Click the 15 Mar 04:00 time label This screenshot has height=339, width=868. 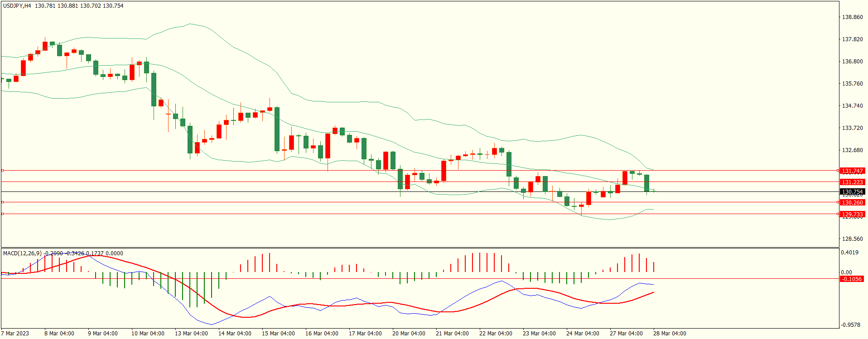pos(278,334)
